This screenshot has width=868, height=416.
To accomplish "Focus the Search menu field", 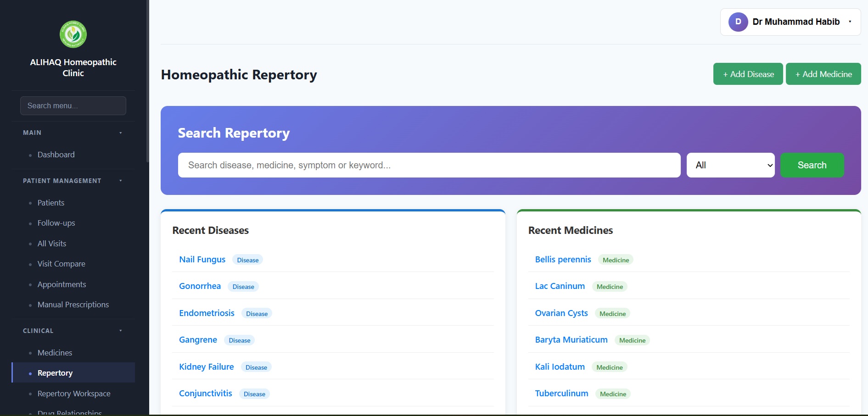I will coord(73,105).
